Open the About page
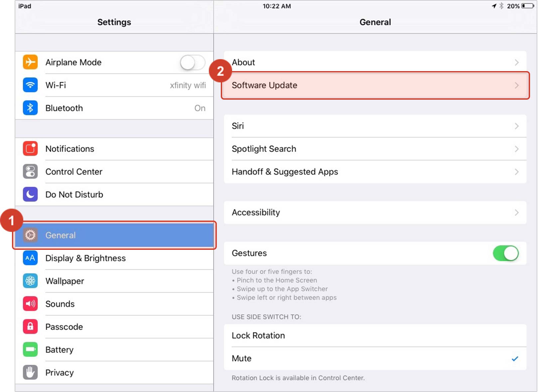The width and height of the screenshot is (552, 392). tap(243, 62)
